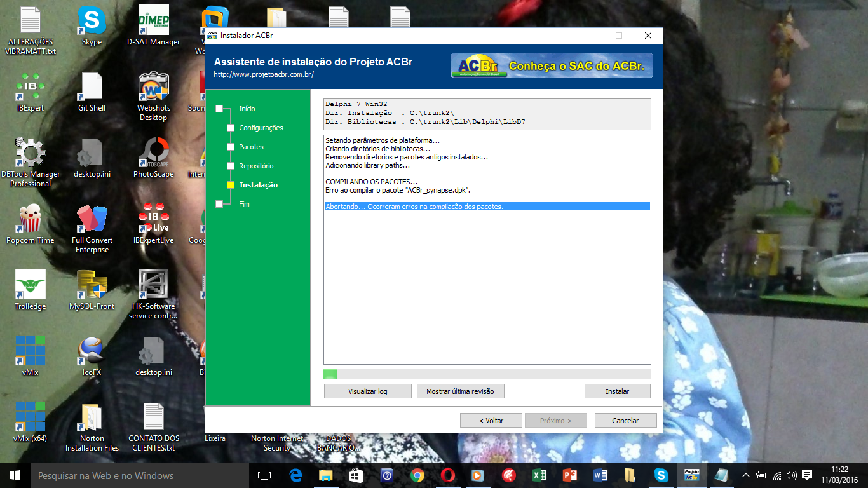The image size is (868, 488).
Task: Select the Configurações step in the sidebar
Action: pos(261,128)
